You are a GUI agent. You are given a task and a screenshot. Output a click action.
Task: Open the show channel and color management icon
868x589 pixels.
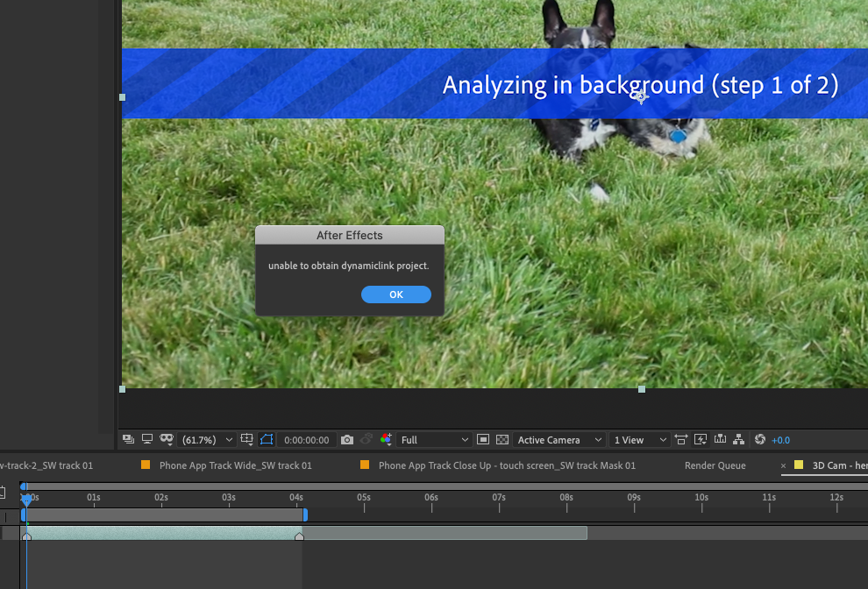click(x=386, y=440)
